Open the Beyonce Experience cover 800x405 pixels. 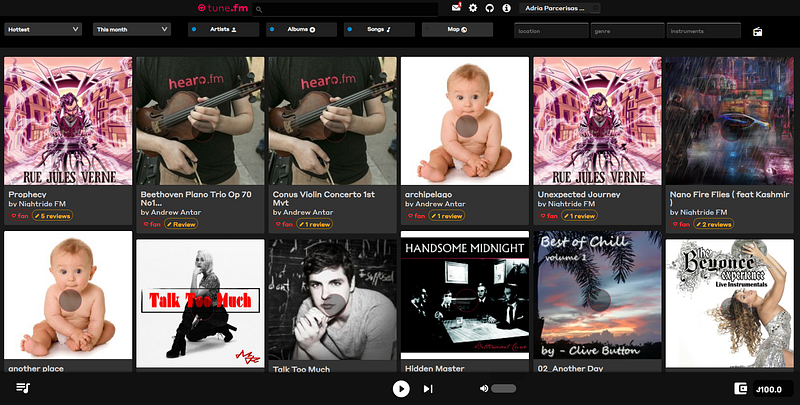point(730,303)
